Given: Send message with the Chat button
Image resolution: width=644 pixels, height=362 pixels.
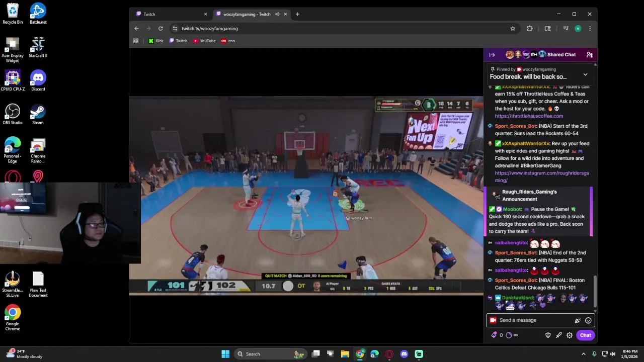Looking at the screenshot, I should pyautogui.click(x=585, y=335).
